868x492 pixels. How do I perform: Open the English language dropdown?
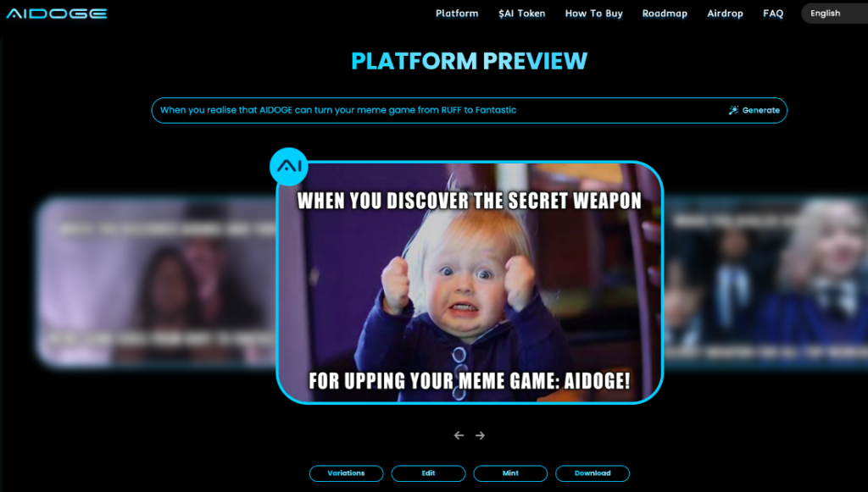[835, 14]
